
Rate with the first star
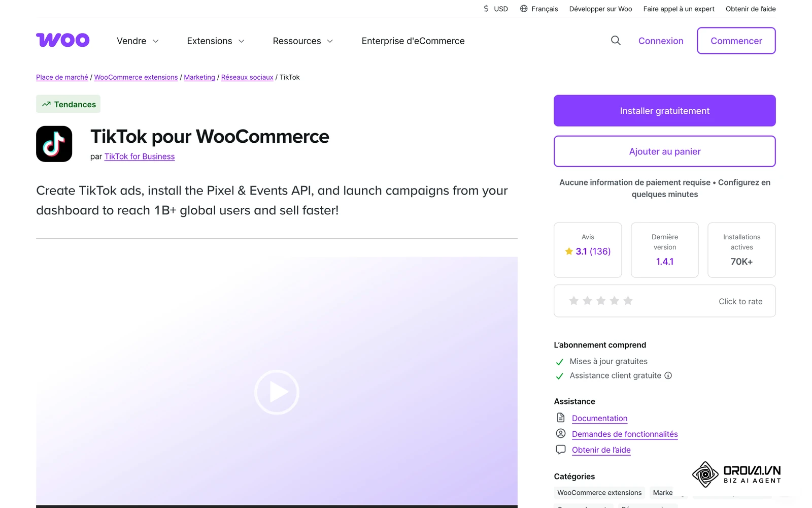click(x=574, y=301)
